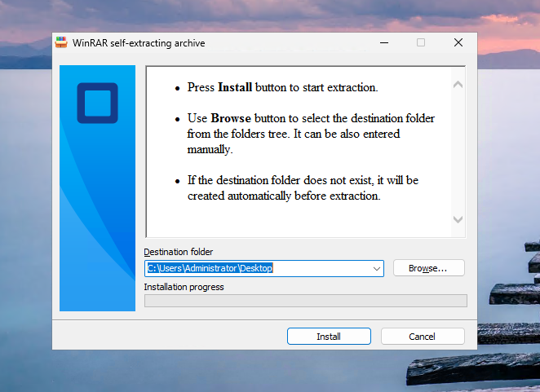Click the 'WinRAR self-extracting archive' title text

click(139, 43)
